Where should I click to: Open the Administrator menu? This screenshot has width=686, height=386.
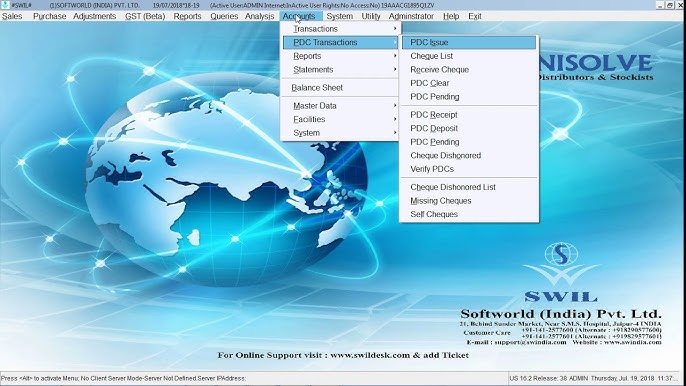click(411, 16)
